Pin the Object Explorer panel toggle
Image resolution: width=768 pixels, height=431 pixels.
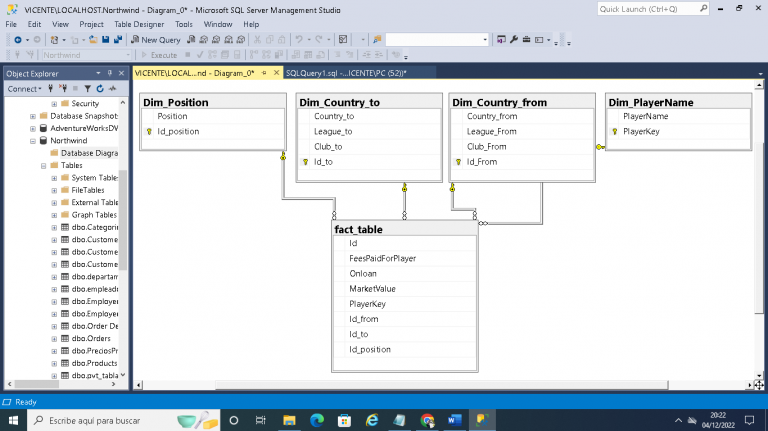pyautogui.click(x=112, y=74)
